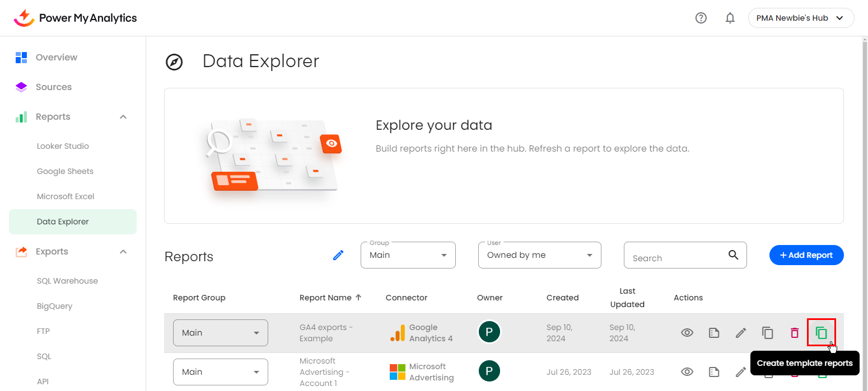Open Looker Studio in sidebar
Screen dimensions: 868x391
tap(63, 146)
